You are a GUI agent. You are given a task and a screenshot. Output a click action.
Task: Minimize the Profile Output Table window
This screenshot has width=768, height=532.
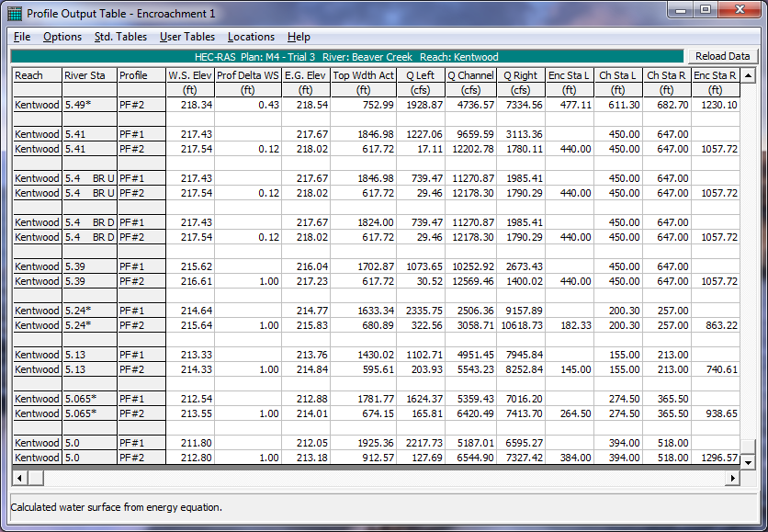pyautogui.click(x=681, y=11)
